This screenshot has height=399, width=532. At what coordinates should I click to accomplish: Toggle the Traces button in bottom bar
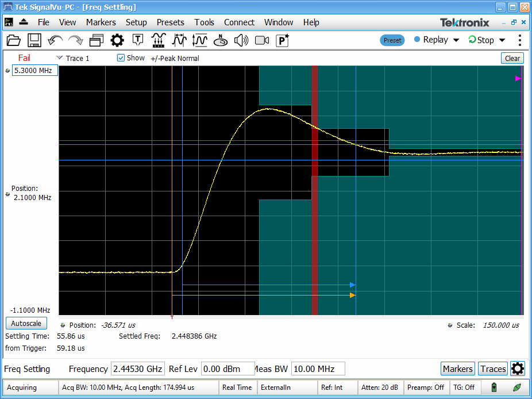(493, 369)
